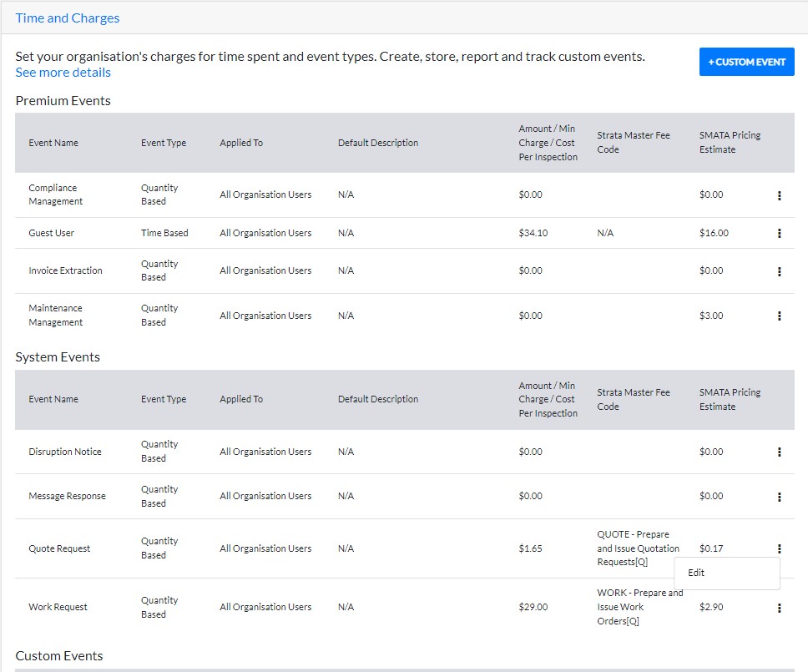Click the $0.17 SMATA pricing estimate
This screenshot has height=672, width=808.
(711, 548)
